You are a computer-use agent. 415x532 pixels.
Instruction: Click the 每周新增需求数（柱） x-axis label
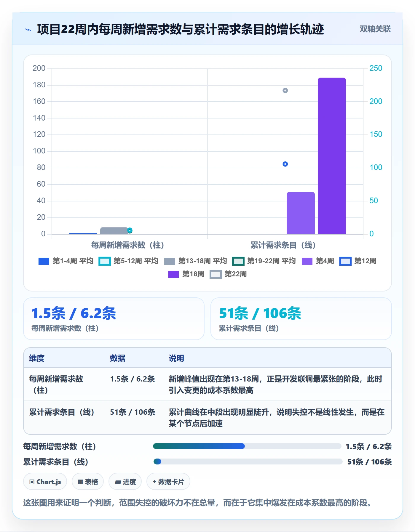(x=128, y=245)
